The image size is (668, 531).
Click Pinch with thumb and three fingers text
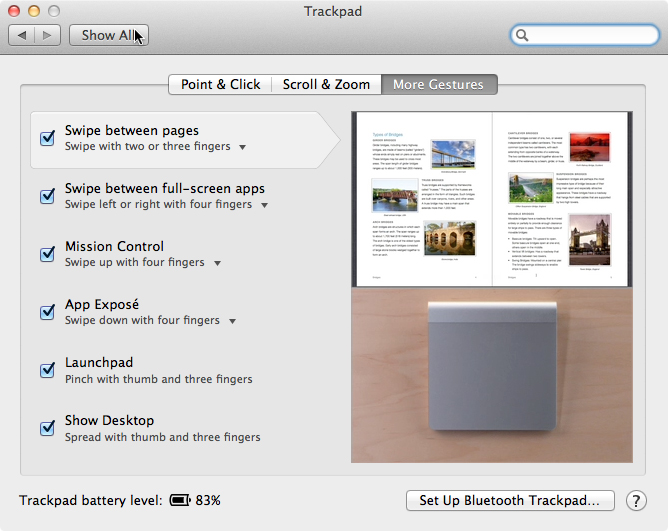coord(158,379)
